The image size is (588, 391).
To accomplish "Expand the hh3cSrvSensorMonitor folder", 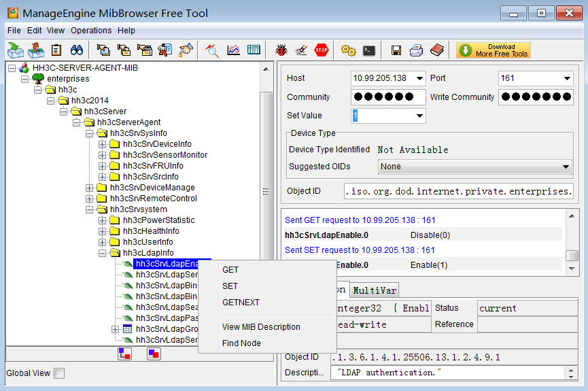I will click(102, 155).
